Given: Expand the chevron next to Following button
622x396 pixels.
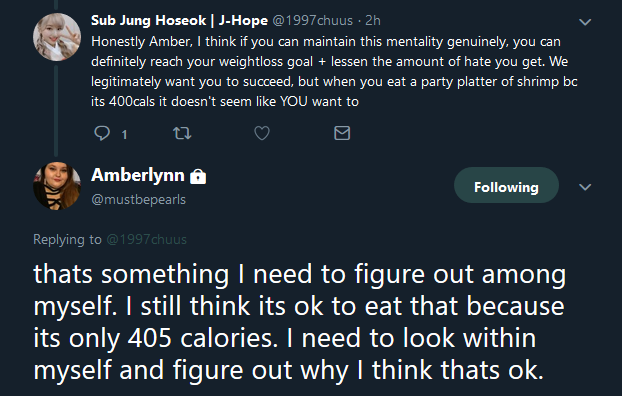Looking at the screenshot, I should tap(585, 187).
